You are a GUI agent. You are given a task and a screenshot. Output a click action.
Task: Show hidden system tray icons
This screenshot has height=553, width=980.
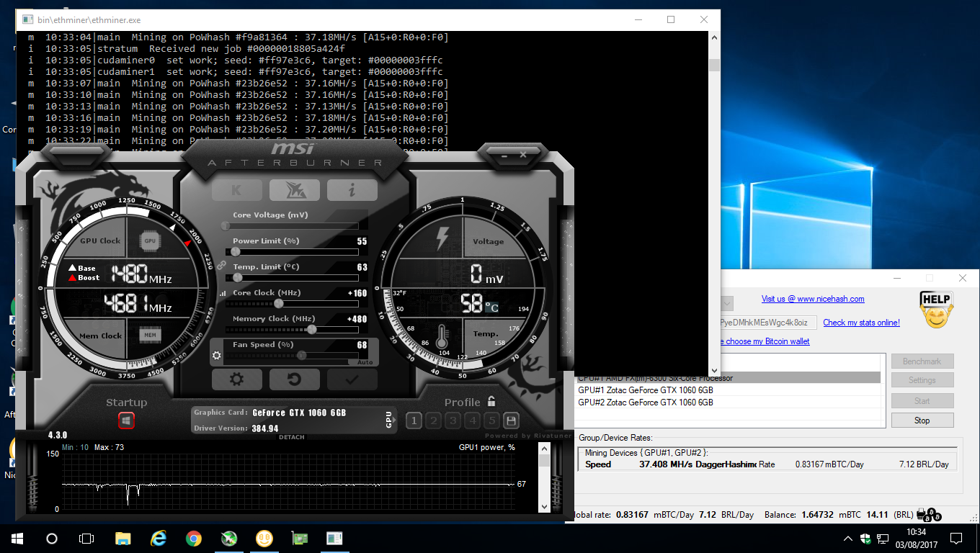click(848, 538)
